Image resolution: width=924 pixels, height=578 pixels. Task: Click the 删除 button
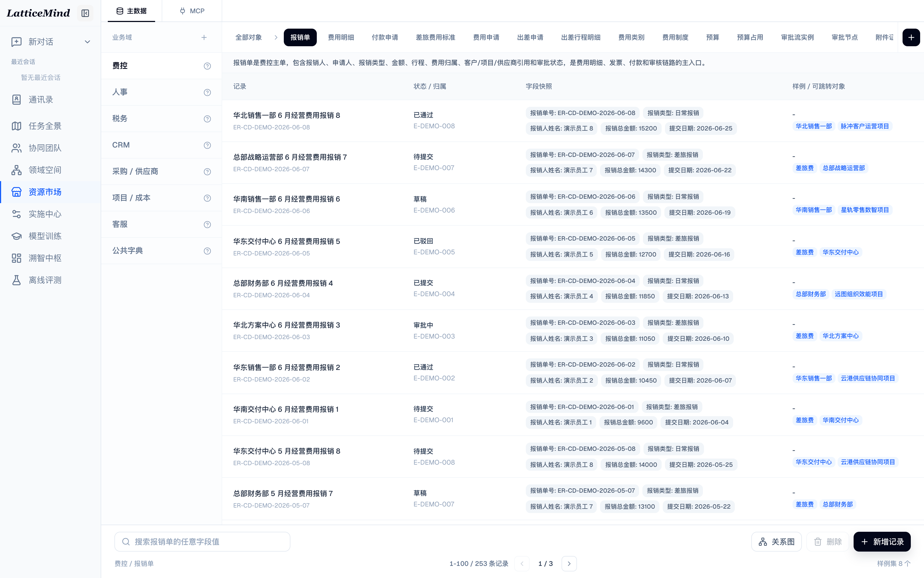[827, 542]
